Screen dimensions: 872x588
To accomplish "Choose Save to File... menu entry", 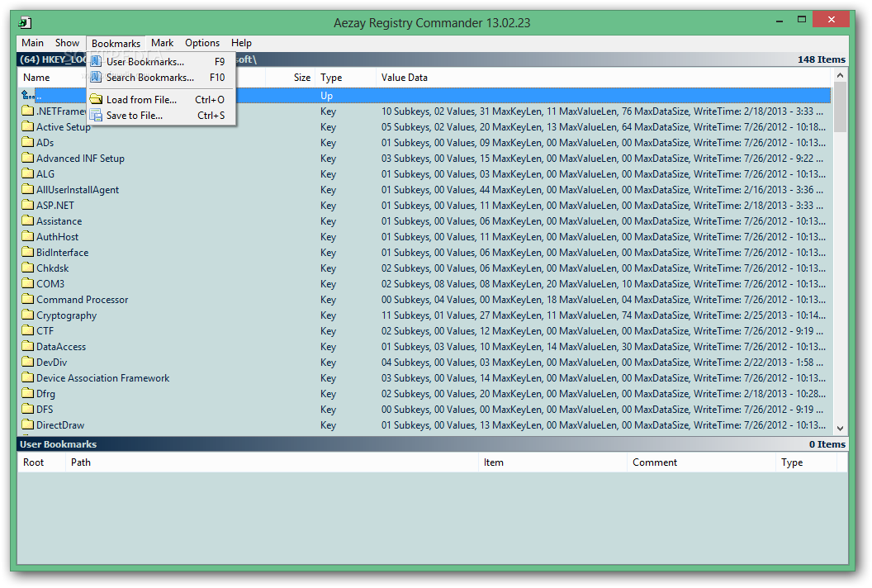I will click(x=161, y=115).
